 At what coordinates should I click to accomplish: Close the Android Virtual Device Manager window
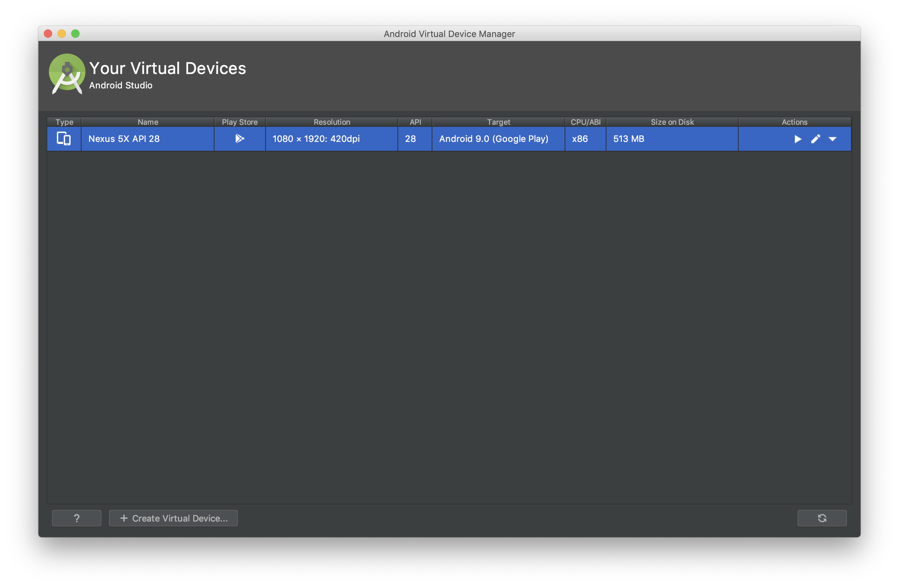48,34
